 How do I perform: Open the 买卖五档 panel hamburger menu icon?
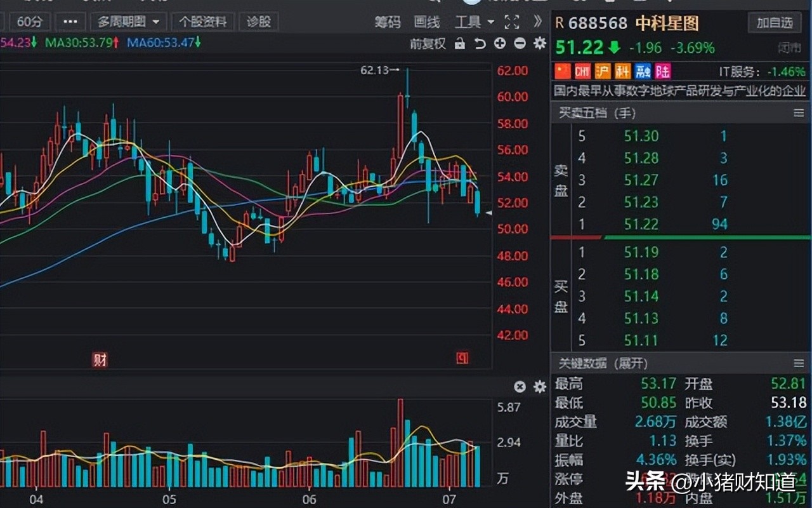799,113
